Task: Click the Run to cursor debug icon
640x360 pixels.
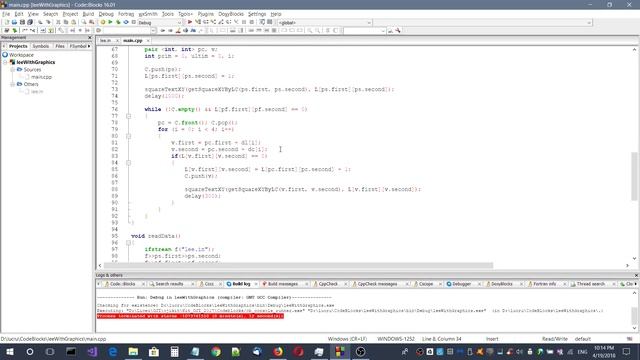Action: [x=198, y=22]
